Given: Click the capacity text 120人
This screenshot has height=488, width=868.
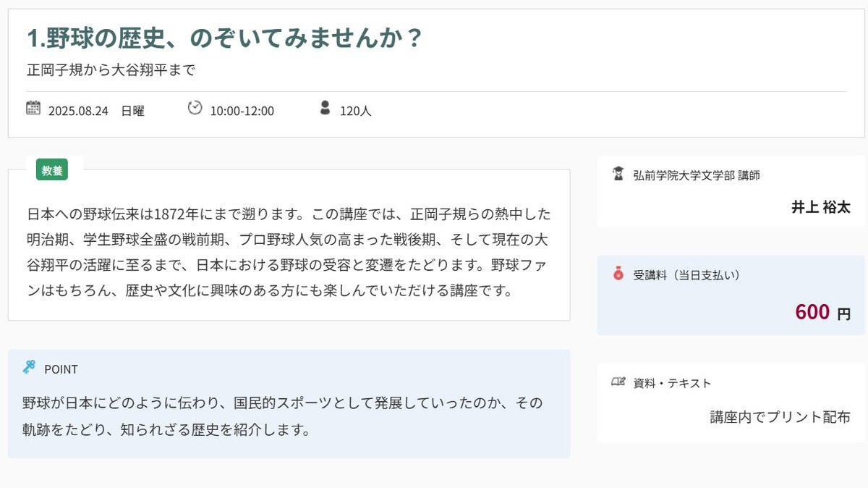Looking at the screenshot, I should 356,111.
